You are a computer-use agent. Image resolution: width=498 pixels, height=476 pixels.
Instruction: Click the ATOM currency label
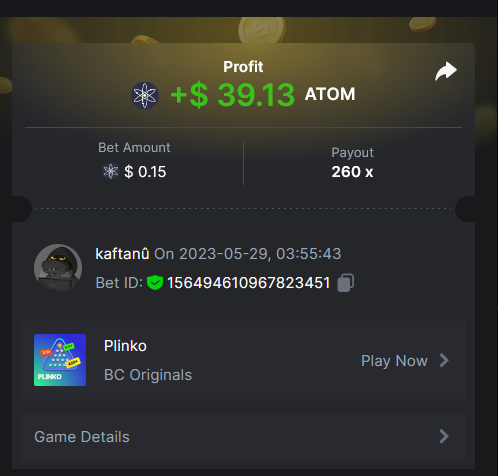click(330, 94)
